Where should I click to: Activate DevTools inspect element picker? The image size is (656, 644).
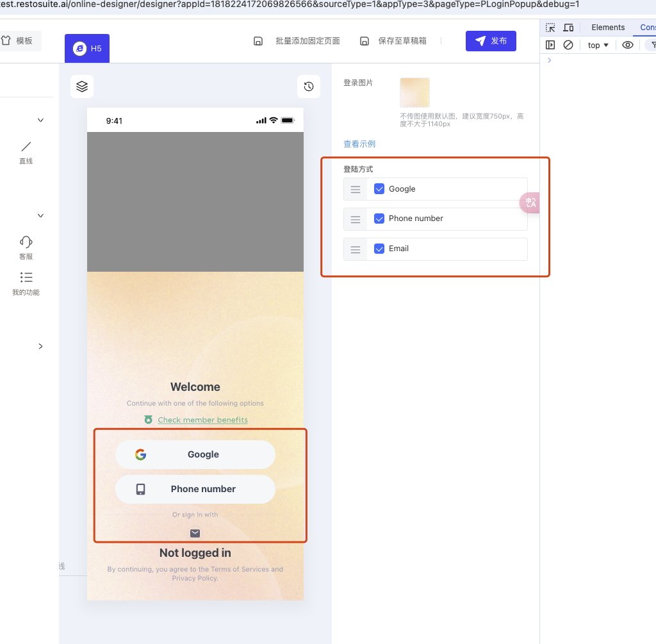click(x=550, y=28)
